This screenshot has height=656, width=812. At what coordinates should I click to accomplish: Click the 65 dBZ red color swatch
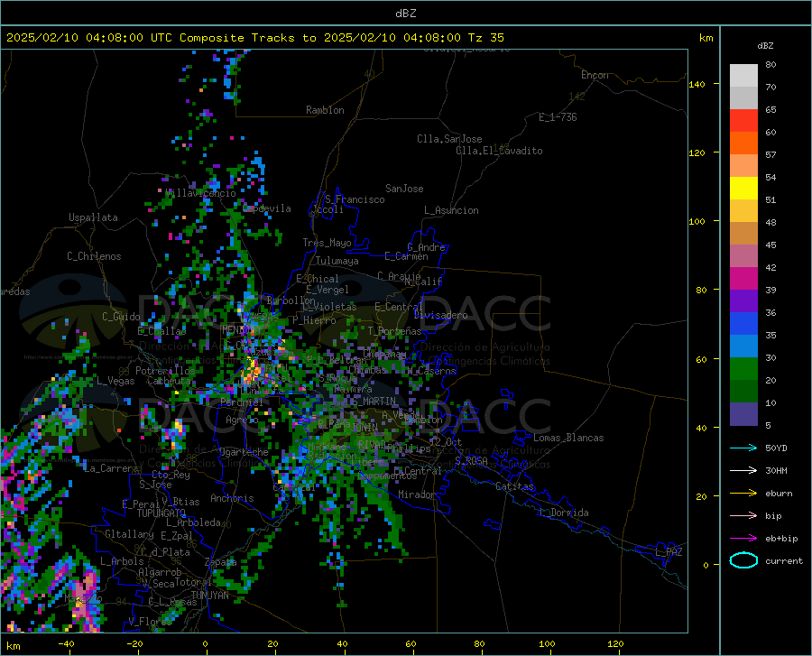743,120
